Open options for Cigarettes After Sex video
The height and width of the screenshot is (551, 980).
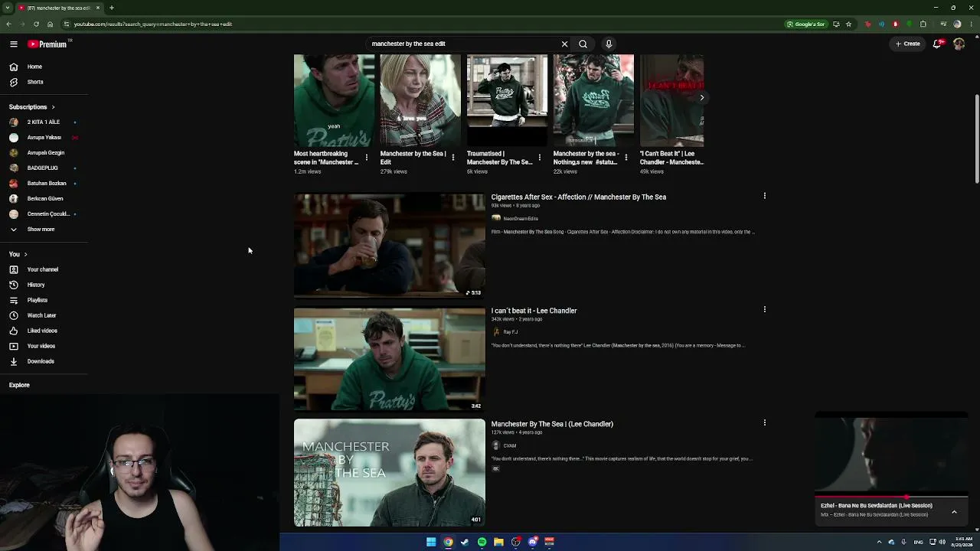click(x=764, y=196)
